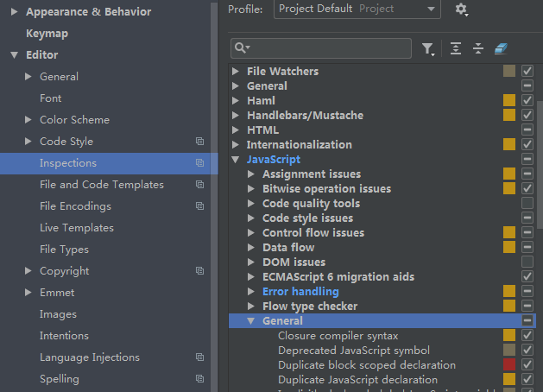Click the copy icon beside File Encodings
The width and height of the screenshot is (543, 392).
[x=199, y=206]
